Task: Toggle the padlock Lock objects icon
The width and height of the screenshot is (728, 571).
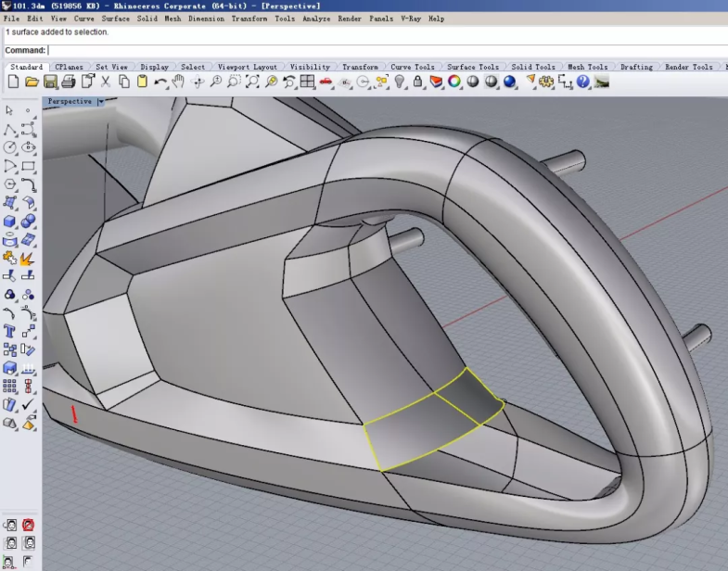Action: (418, 82)
